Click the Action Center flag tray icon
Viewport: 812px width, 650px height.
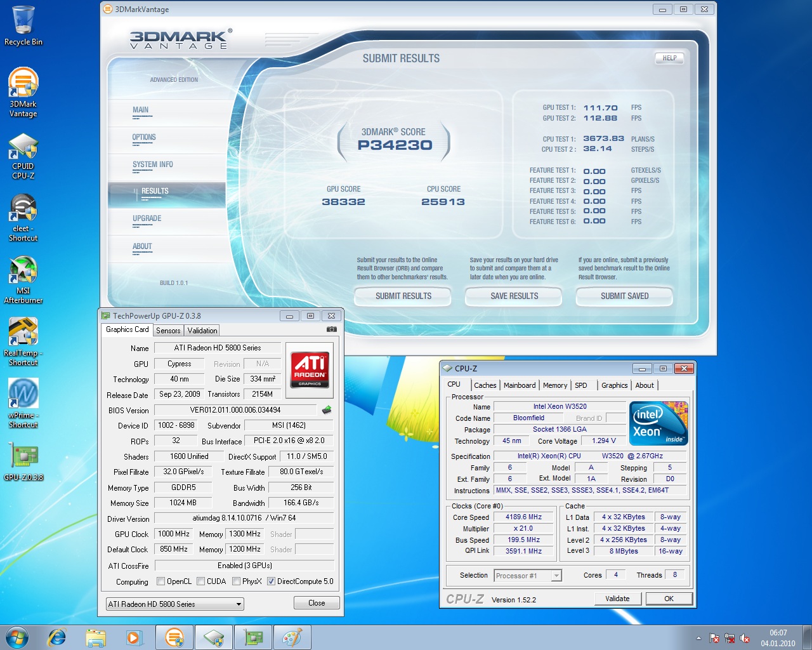714,638
